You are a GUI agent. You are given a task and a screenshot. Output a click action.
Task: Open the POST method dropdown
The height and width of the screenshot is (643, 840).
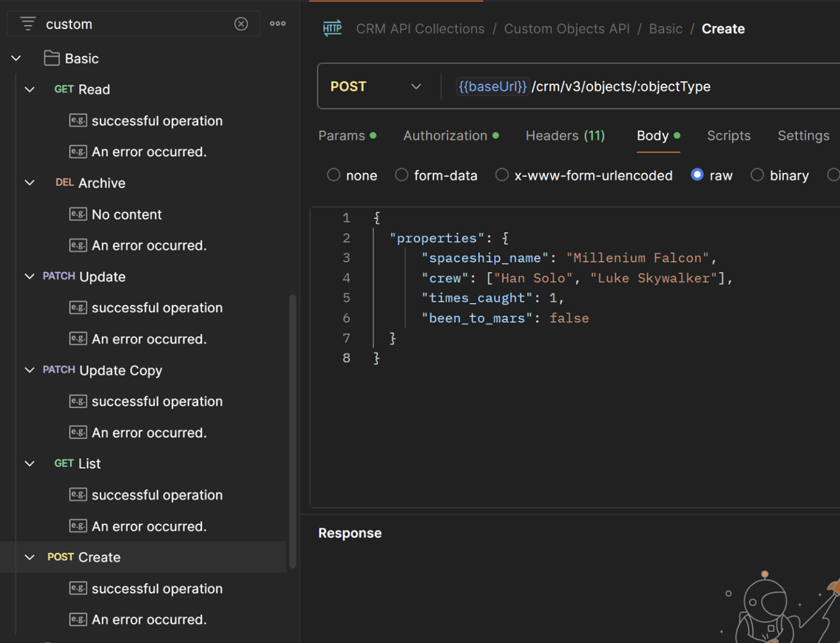(x=416, y=86)
